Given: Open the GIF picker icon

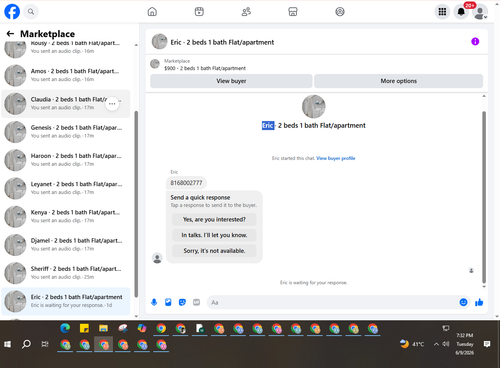Looking at the screenshot, I should click(x=196, y=302).
